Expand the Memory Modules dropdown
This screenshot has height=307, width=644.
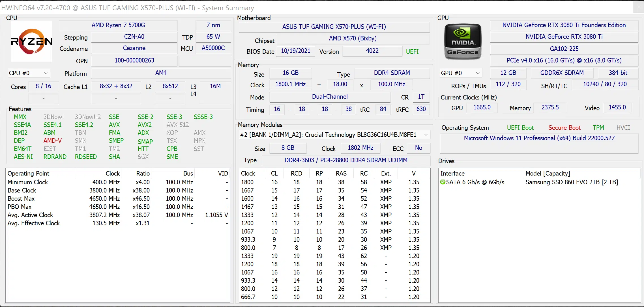pyautogui.click(x=426, y=135)
